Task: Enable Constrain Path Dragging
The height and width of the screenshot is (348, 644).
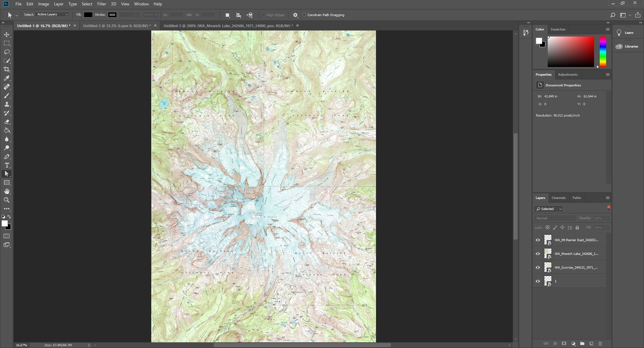Action: [304, 15]
